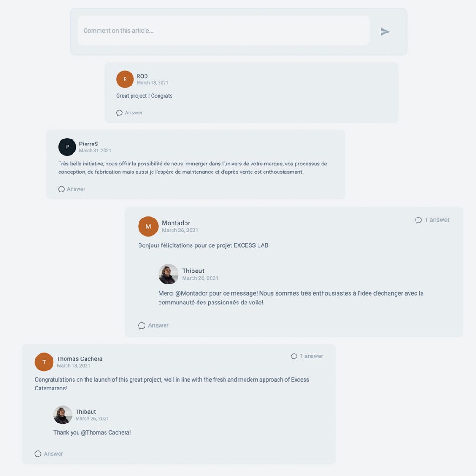Image resolution: width=476 pixels, height=476 pixels.
Task: Click ROD's orange avatar circle
Action: pyautogui.click(x=125, y=79)
